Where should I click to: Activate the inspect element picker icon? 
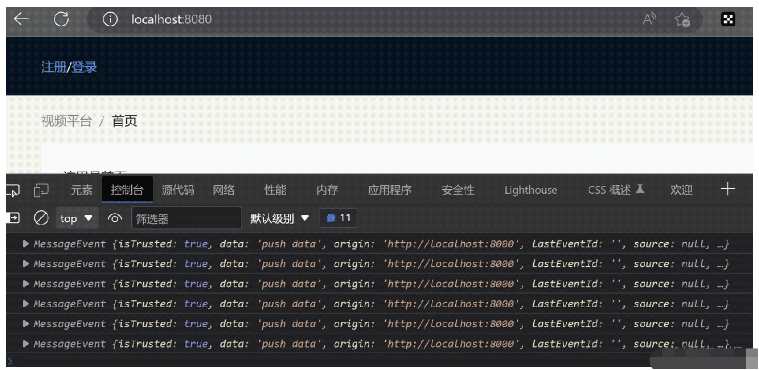13,190
